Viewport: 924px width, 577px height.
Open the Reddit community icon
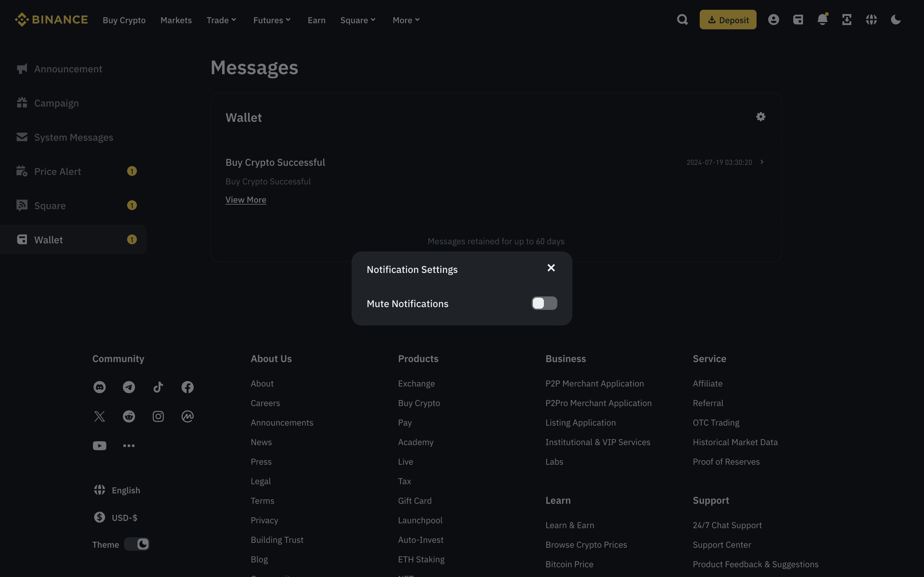click(x=129, y=416)
